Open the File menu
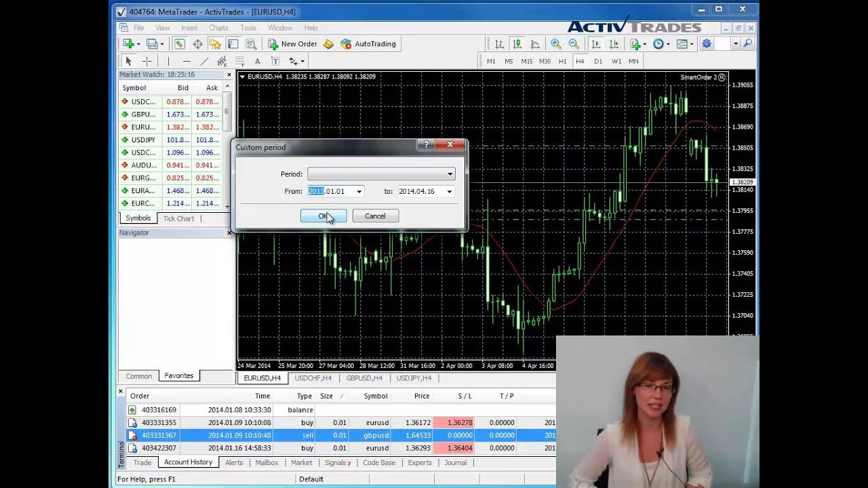The width and height of the screenshot is (868, 488). pos(138,28)
